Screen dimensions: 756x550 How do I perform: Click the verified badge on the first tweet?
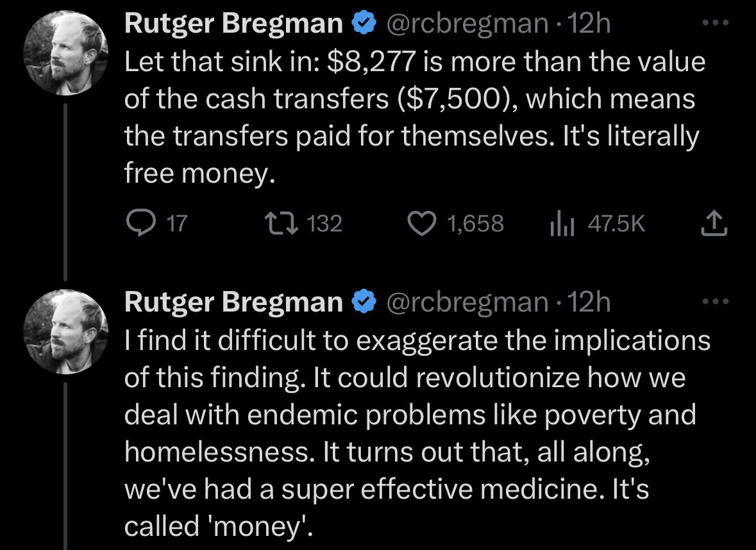364,24
